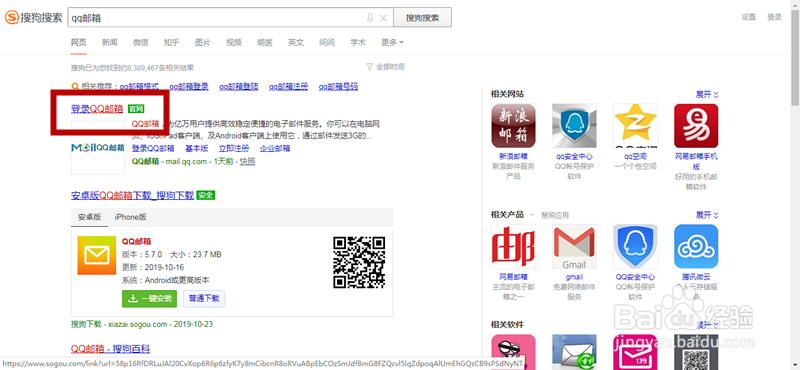The width and height of the screenshot is (800, 370).
Task: Open the 企业邮箱 sublink
Action: [x=275, y=149]
